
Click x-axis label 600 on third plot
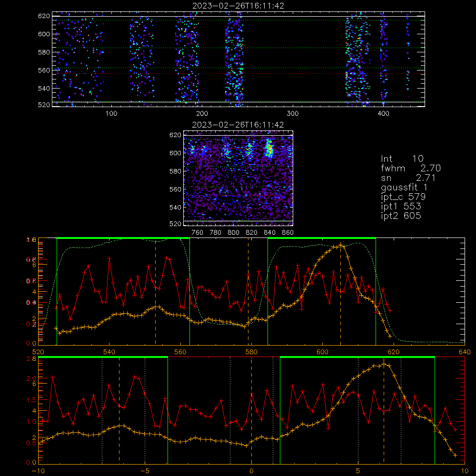[323, 352]
